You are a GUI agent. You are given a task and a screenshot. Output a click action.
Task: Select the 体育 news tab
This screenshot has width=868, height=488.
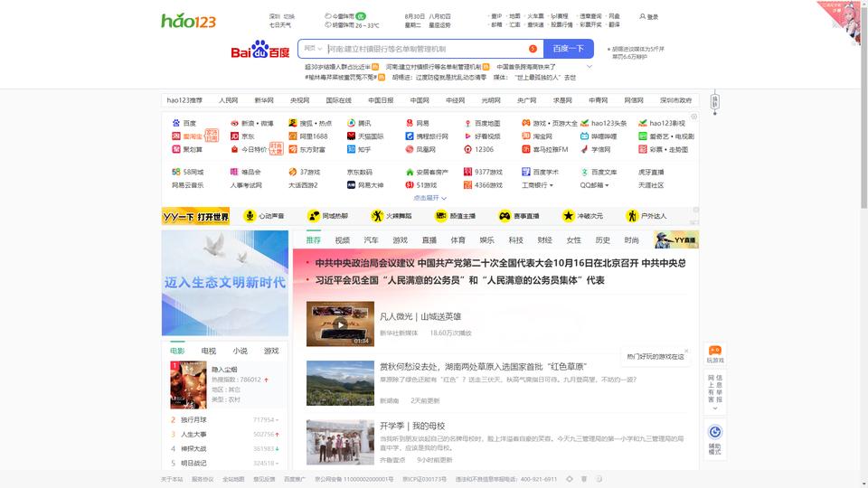pyautogui.click(x=458, y=240)
